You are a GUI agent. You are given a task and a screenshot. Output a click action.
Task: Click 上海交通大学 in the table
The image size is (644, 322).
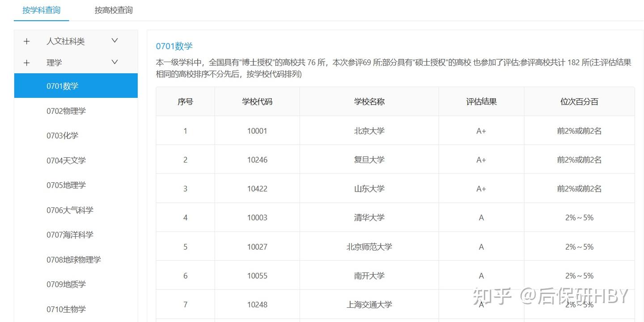(369, 305)
